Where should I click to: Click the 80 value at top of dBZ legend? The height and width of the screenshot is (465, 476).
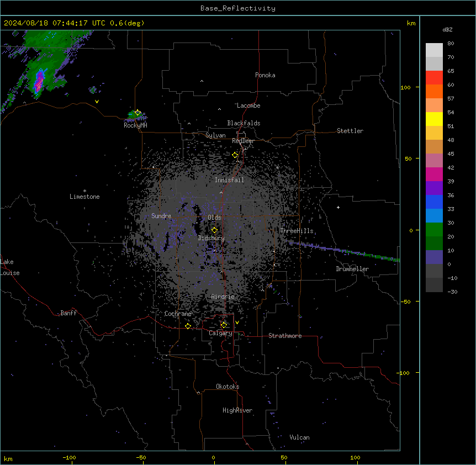451,44
